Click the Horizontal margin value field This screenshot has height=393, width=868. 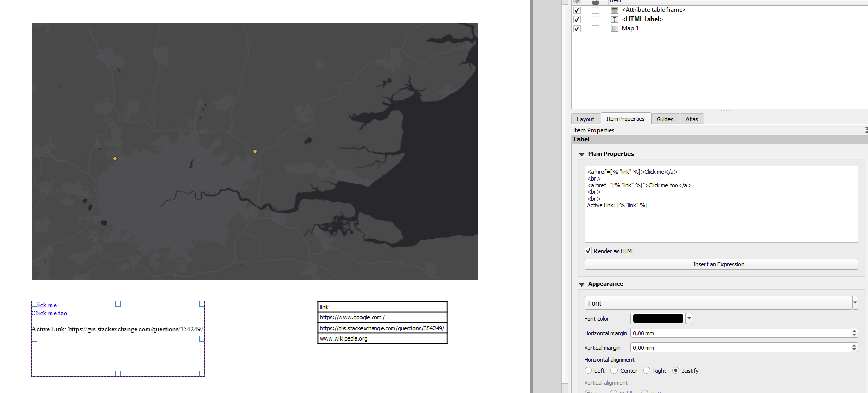740,333
